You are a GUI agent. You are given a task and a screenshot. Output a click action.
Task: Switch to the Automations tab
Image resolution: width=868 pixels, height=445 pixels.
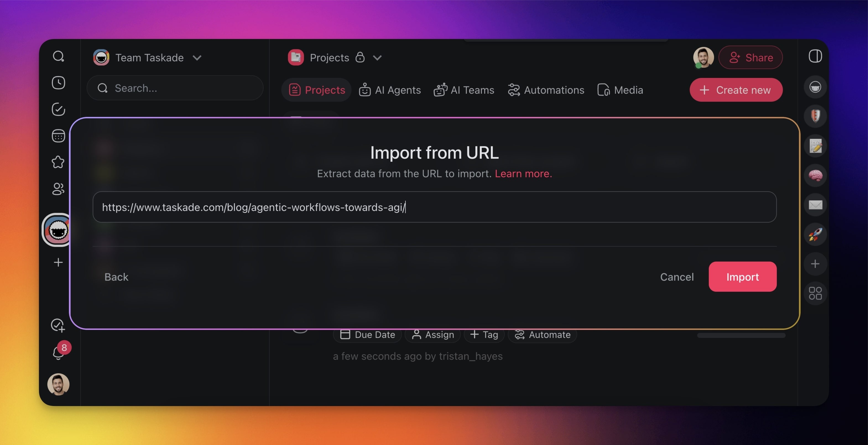pyautogui.click(x=546, y=90)
